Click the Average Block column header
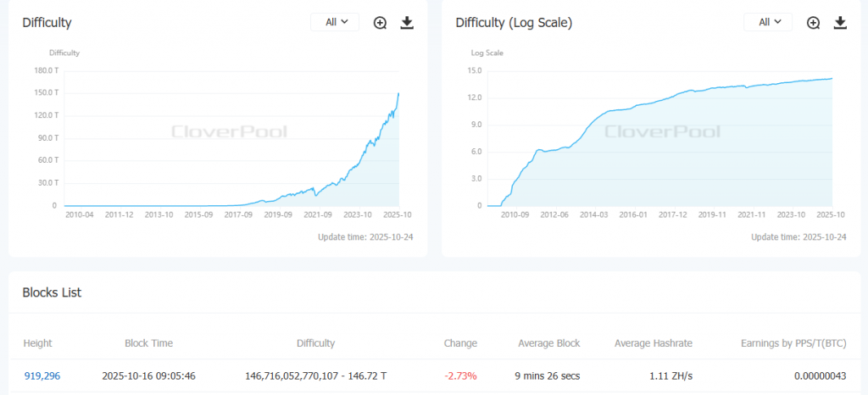This screenshot has height=395, width=868. 549,343
